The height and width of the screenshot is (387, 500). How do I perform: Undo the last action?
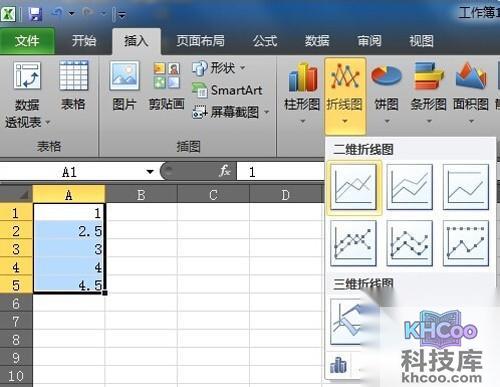coord(57,13)
